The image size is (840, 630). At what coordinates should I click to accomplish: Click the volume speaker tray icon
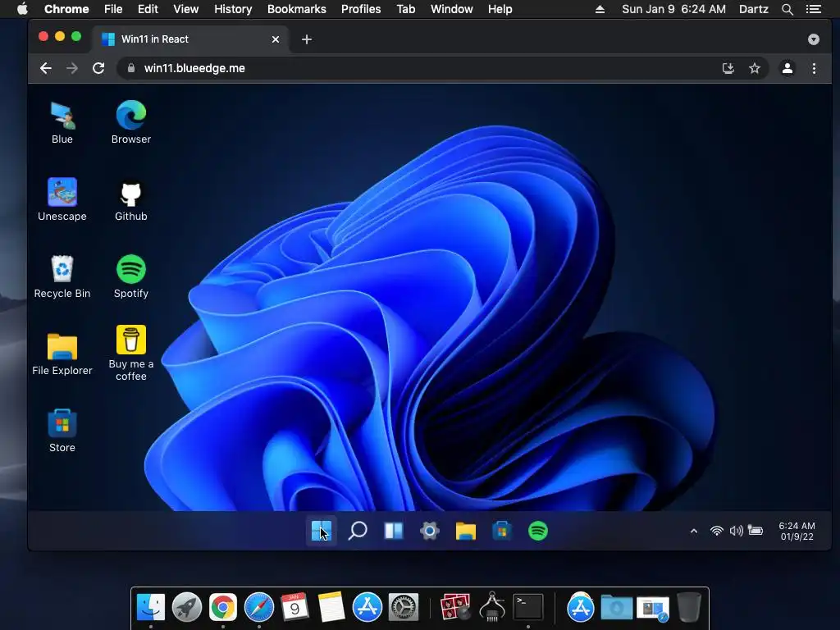point(736,531)
